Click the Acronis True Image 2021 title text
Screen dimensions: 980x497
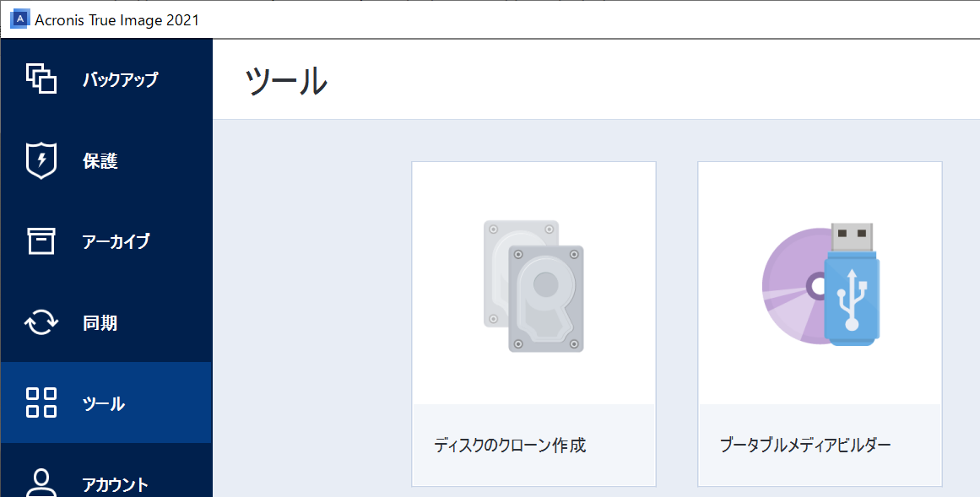[x=116, y=20]
